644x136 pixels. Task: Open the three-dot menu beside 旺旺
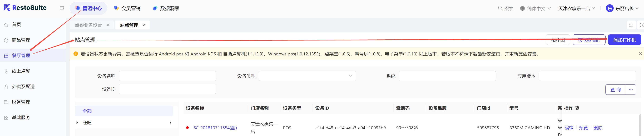coord(171,123)
